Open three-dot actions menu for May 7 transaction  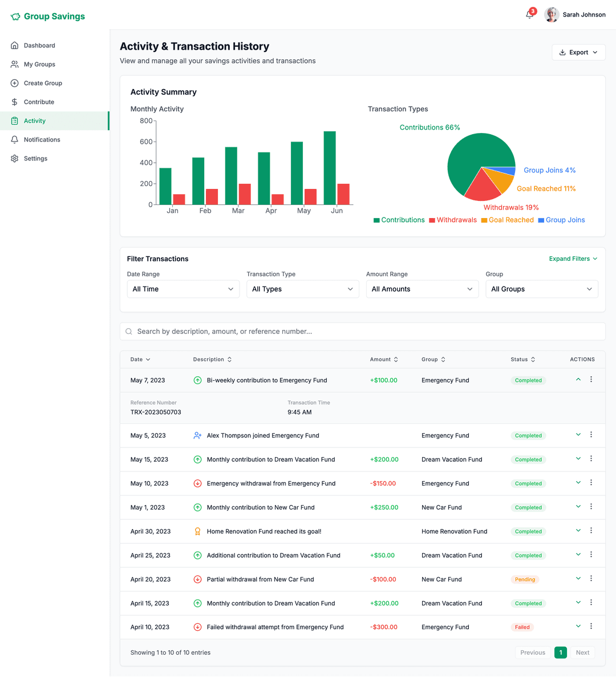pyautogui.click(x=591, y=380)
